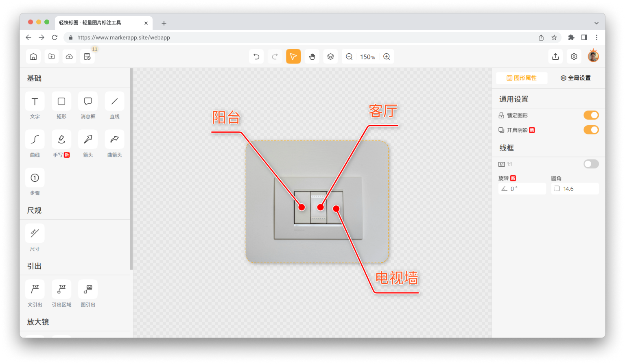
Task: Click the browser share page icon
Action: click(541, 37)
